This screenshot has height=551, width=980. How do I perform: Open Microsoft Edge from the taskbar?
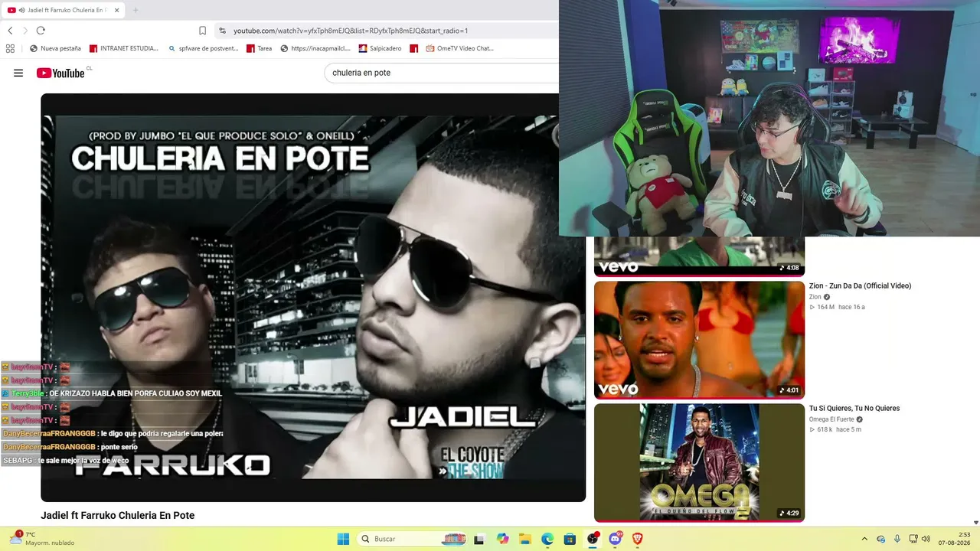[547, 539]
